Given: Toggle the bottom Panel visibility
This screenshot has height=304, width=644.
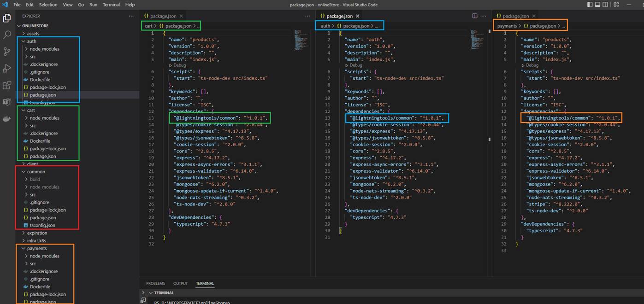Looking at the screenshot, I should coord(598,5).
